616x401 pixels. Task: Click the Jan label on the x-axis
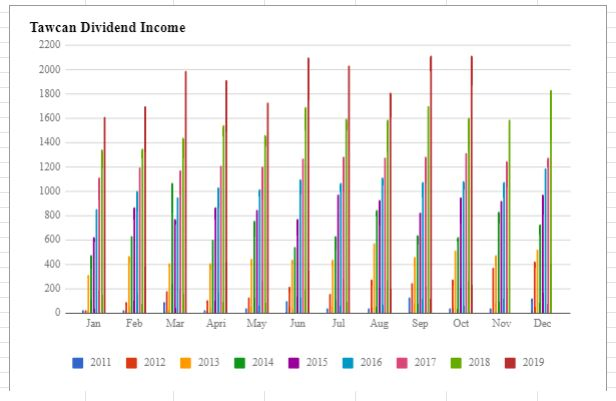(x=93, y=324)
